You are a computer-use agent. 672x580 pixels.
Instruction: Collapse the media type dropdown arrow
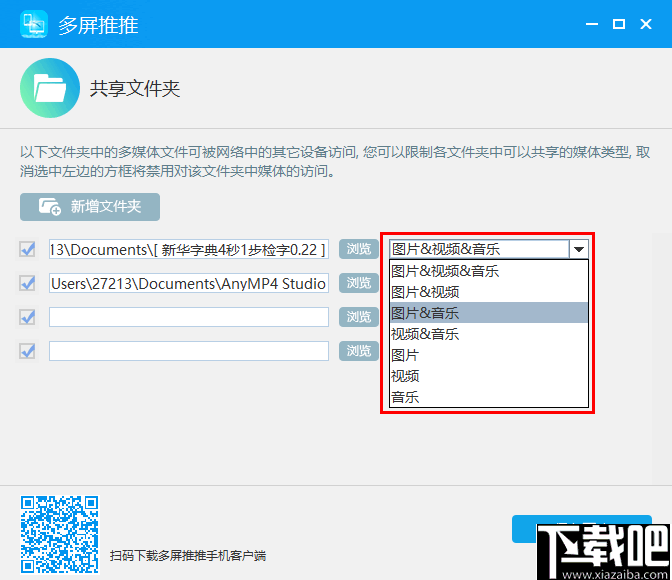click(x=579, y=249)
